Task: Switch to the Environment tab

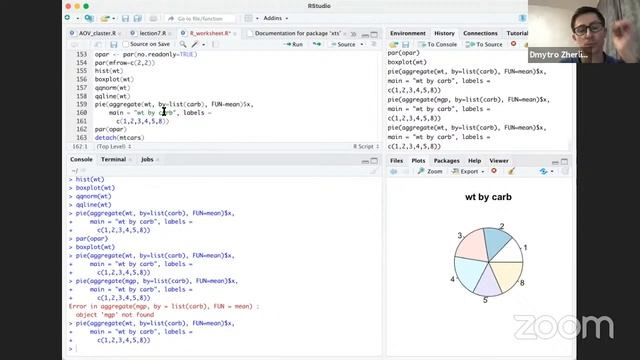Action: [407, 33]
